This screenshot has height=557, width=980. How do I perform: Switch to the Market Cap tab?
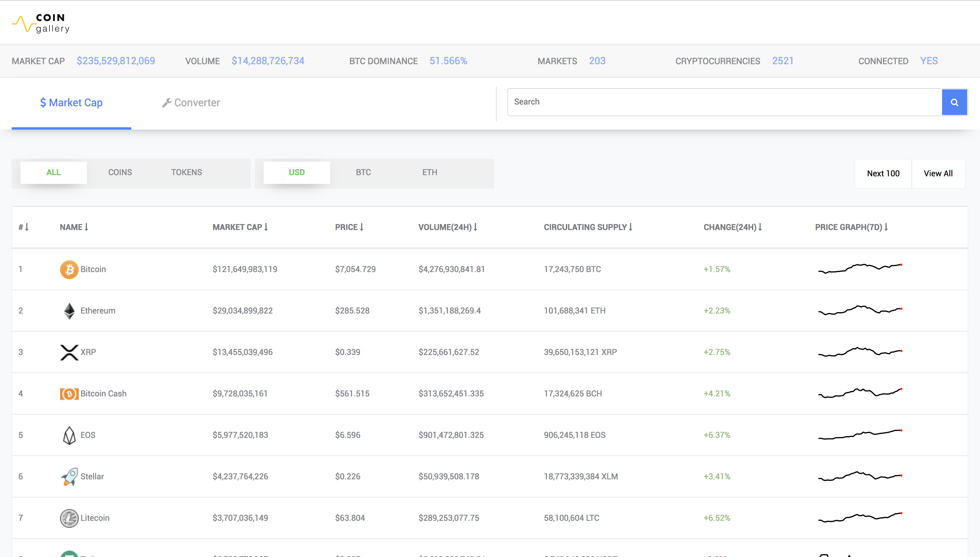[x=71, y=102]
